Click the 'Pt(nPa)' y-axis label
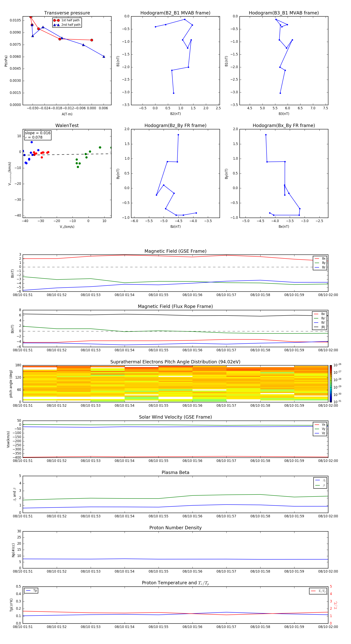Screen dimensions: 351x644 (x=6, y=61)
